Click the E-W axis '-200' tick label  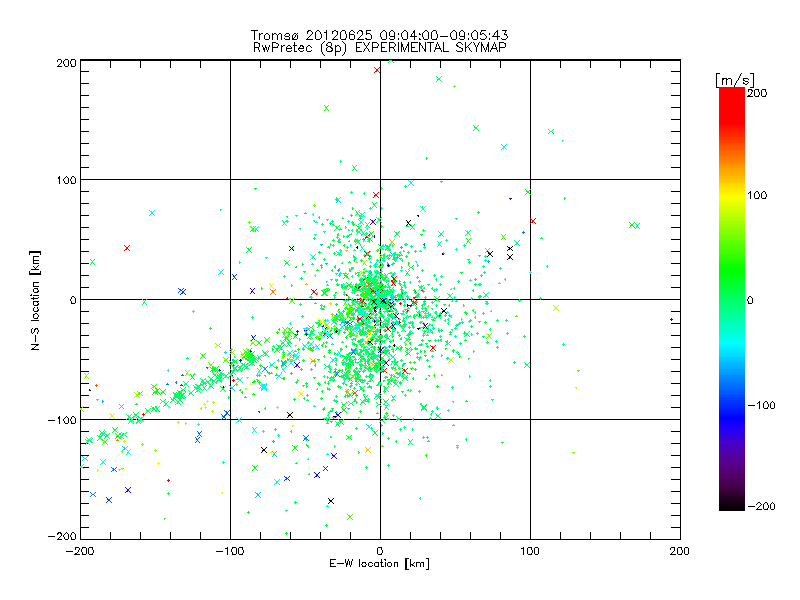pyautogui.click(x=80, y=551)
